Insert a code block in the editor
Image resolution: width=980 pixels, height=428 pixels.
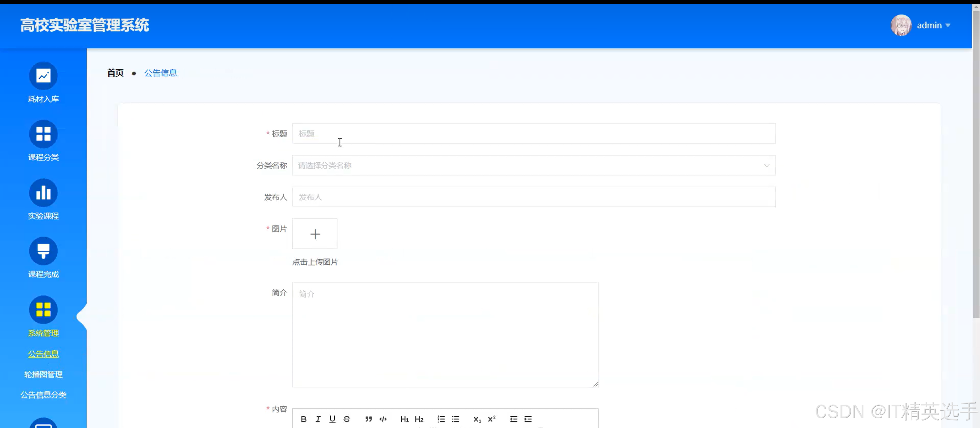[383, 419]
